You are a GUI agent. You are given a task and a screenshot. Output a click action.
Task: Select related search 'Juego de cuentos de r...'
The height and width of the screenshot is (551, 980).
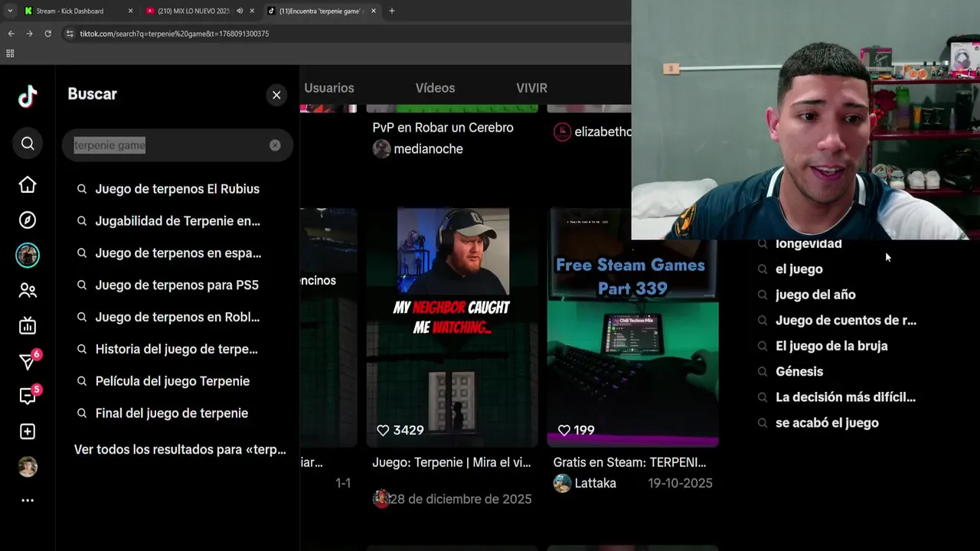pyautogui.click(x=845, y=321)
